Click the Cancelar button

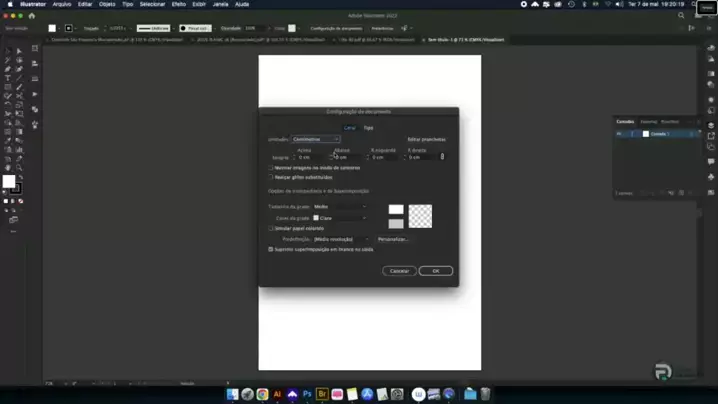pyautogui.click(x=399, y=271)
